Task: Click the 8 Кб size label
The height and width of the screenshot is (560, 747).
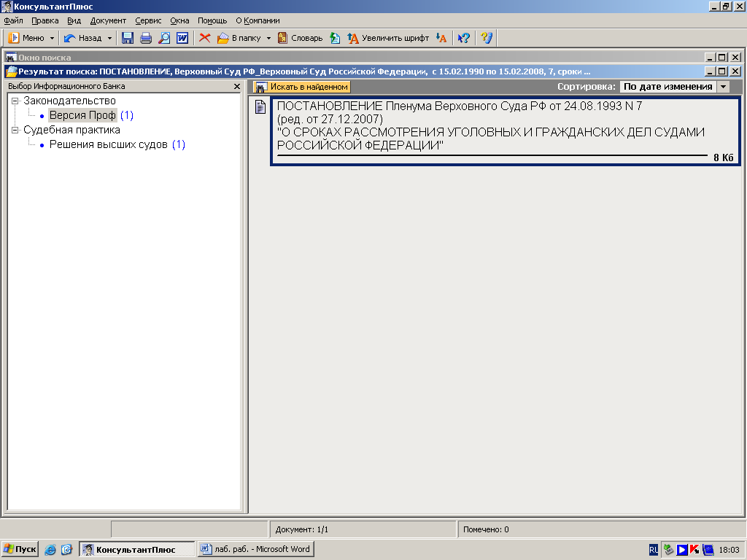Action: click(x=723, y=157)
